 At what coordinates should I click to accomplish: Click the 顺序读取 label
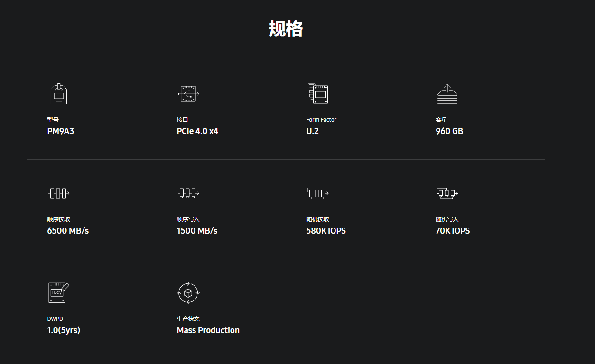click(59, 219)
